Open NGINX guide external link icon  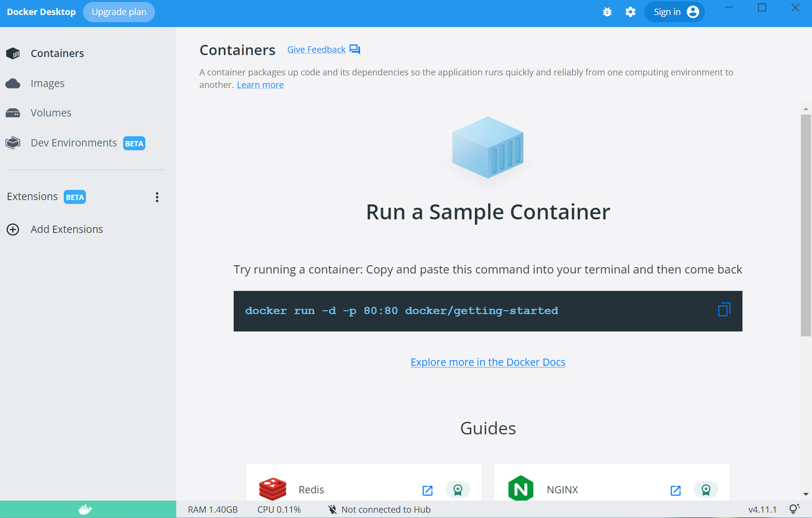point(675,490)
